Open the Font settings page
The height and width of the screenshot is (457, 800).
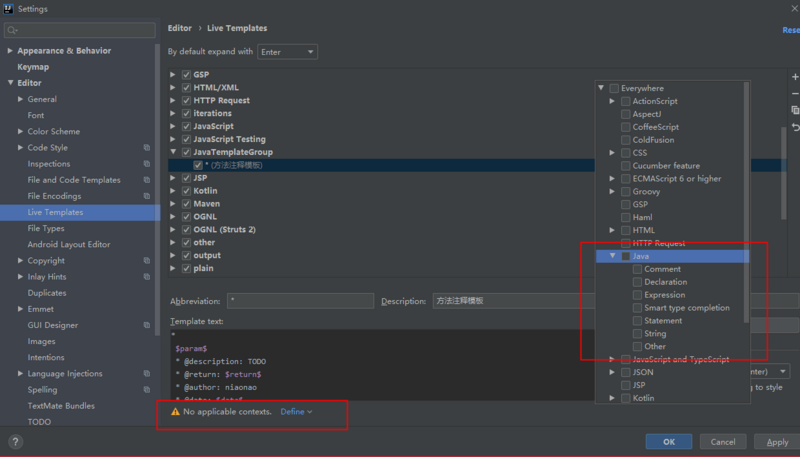pos(36,115)
